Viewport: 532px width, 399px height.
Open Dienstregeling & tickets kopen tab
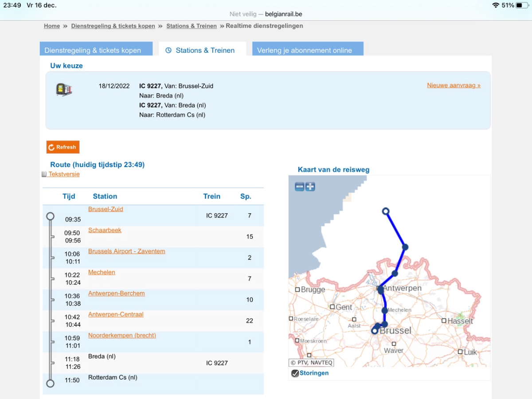tap(93, 51)
